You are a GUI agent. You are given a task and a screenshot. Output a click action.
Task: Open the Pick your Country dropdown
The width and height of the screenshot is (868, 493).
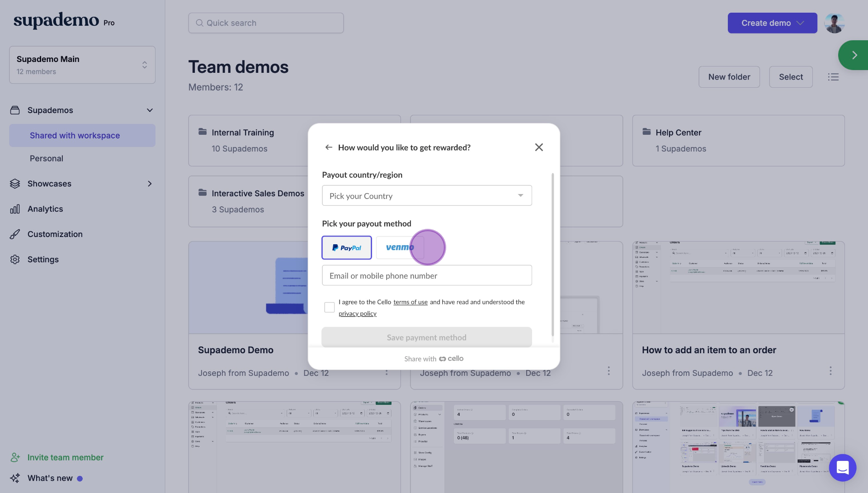pos(427,196)
